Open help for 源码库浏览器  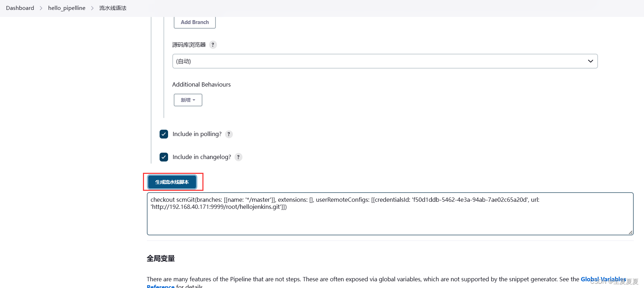pos(213,45)
